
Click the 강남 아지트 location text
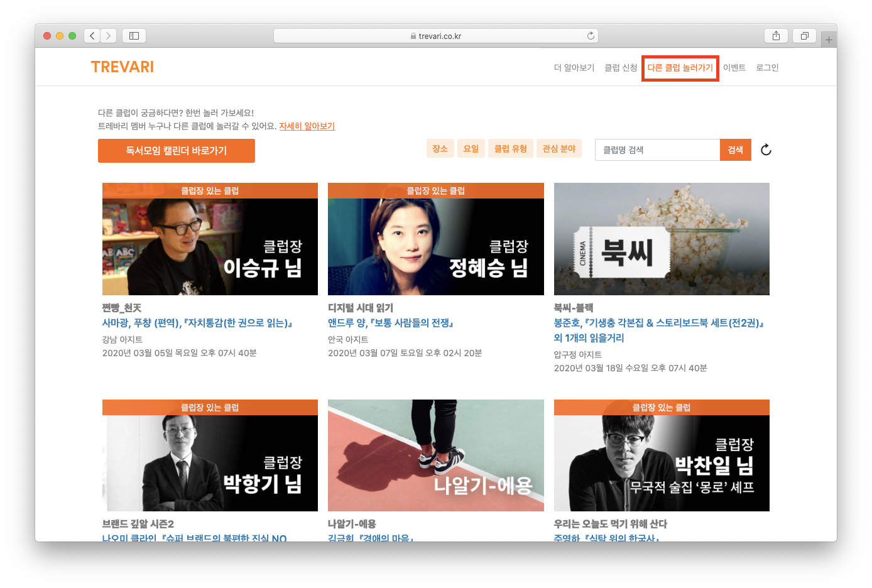[x=123, y=339]
